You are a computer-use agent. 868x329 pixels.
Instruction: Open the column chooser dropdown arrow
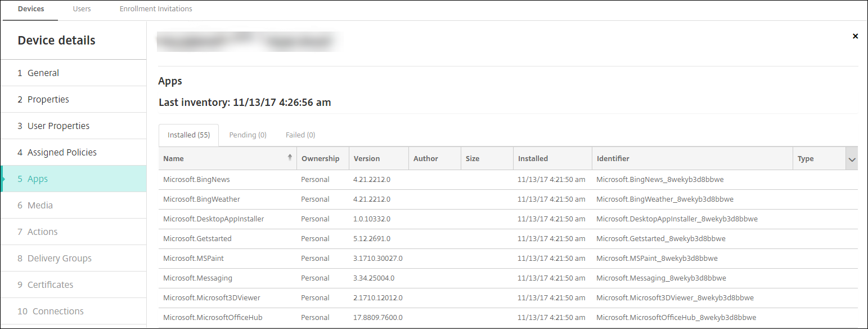coord(852,159)
